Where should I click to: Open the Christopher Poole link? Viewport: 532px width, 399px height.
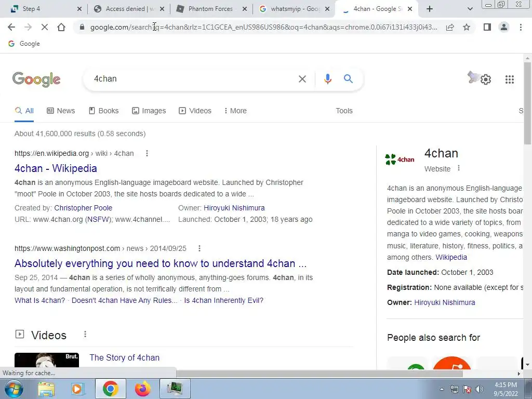[x=83, y=208]
